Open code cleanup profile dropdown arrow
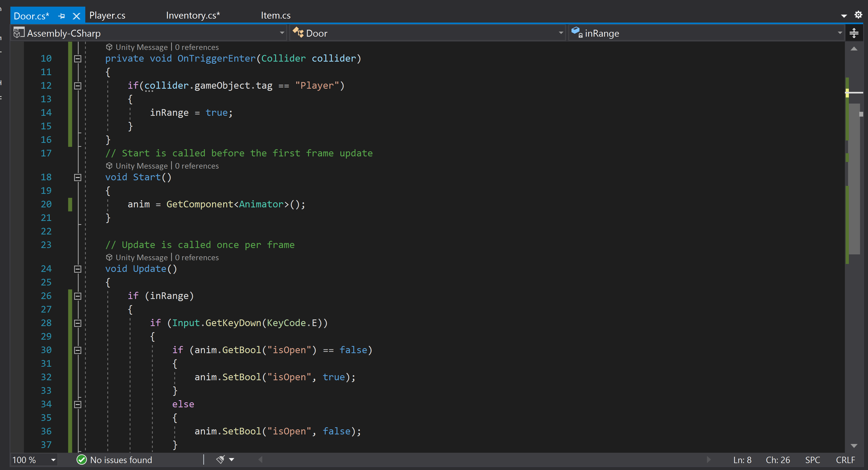Screen dimensions: 868x470 [231, 460]
